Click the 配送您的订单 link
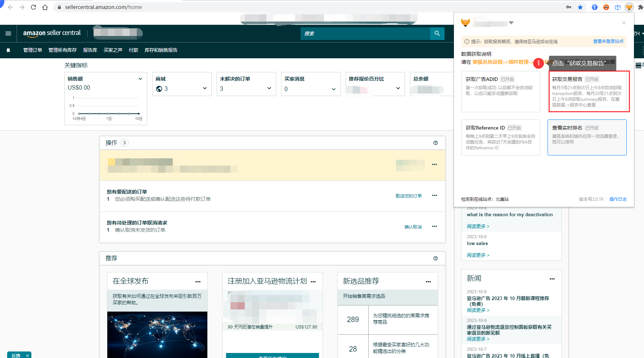Screen dimensions: 644x358 [x=409, y=196]
